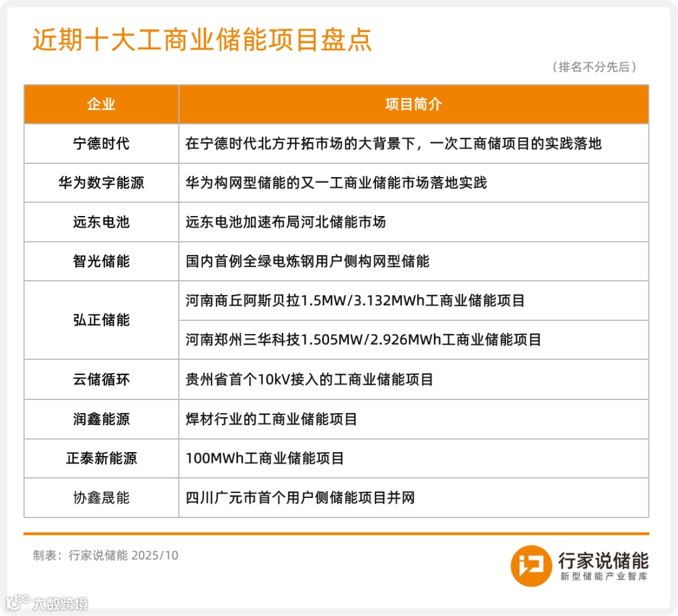Screen dimensions: 678x616
Task: Select the 华为数字能源 company cell
Action: coord(101,183)
